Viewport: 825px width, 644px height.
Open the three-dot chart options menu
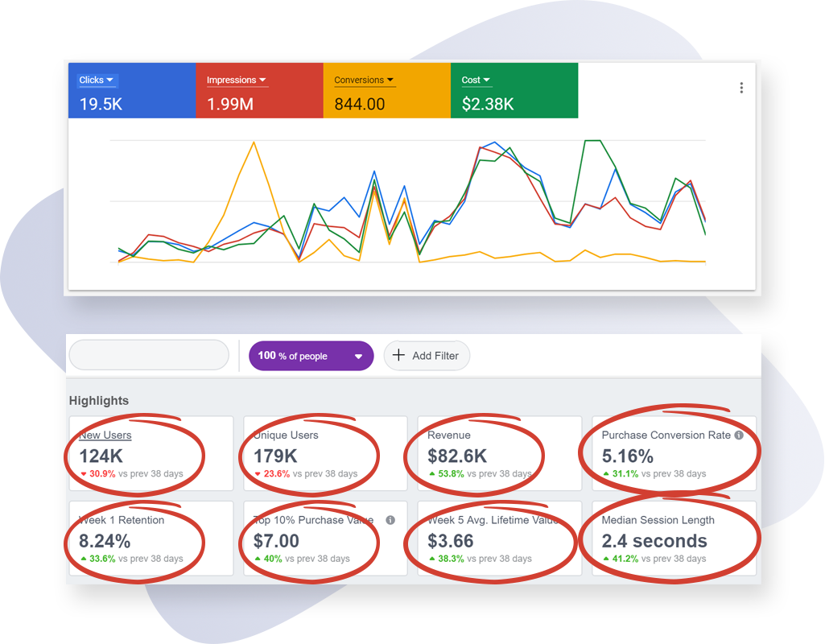[741, 88]
